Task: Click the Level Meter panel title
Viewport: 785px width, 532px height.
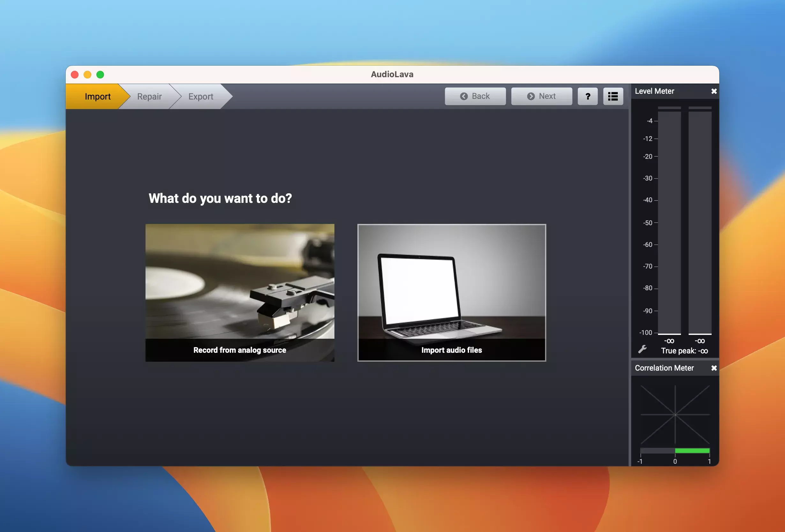Action: pos(654,92)
